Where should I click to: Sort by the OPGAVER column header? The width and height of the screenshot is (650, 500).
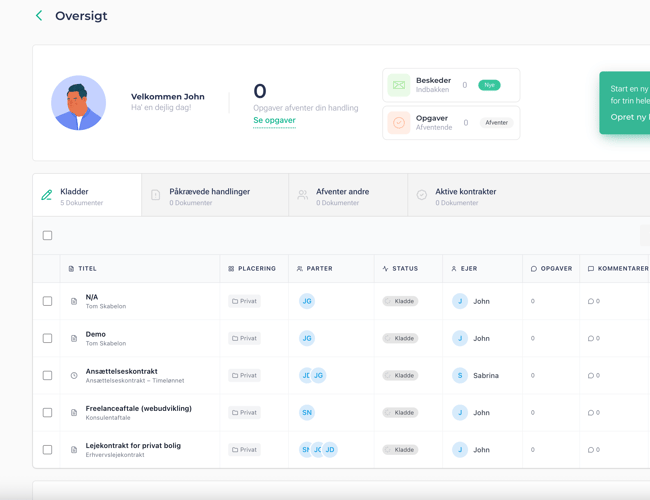pyautogui.click(x=552, y=269)
